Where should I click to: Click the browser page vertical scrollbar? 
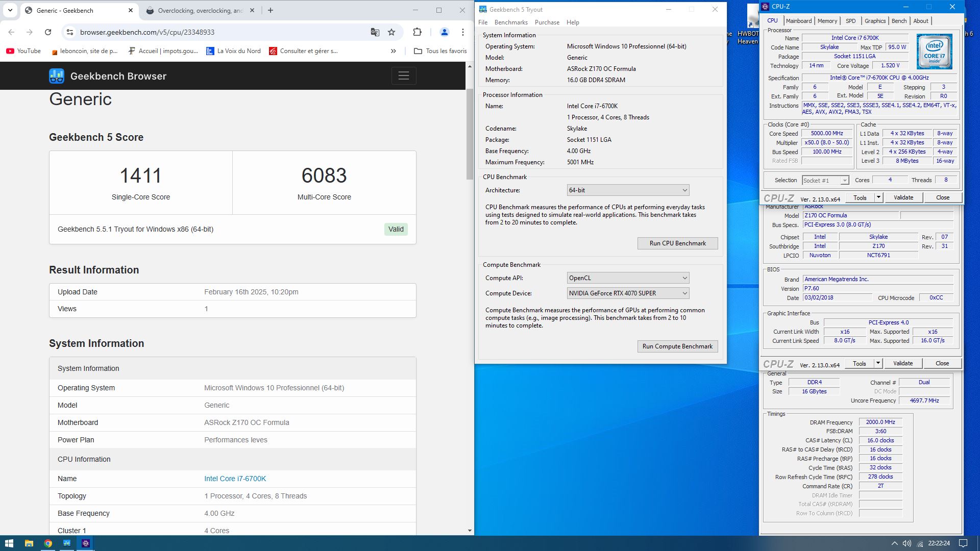coord(470,134)
